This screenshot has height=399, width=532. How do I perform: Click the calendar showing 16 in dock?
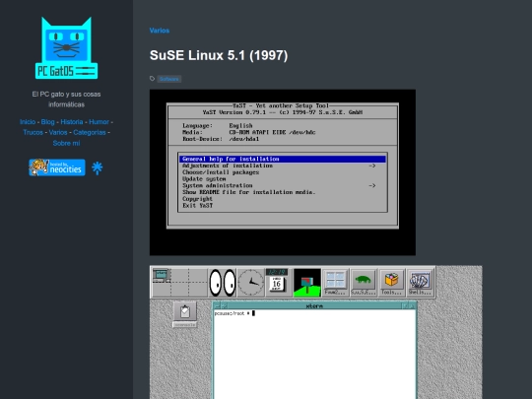277,283
